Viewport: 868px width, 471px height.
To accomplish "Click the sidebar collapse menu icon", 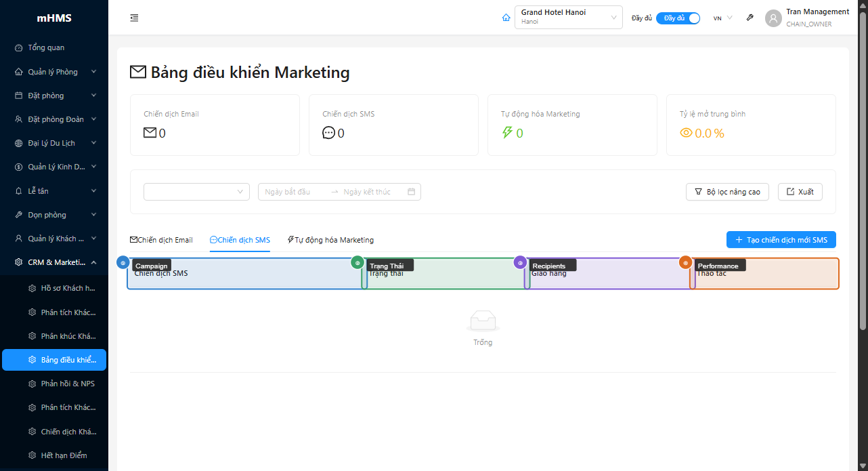I will pyautogui.click(x=134, y=18).
